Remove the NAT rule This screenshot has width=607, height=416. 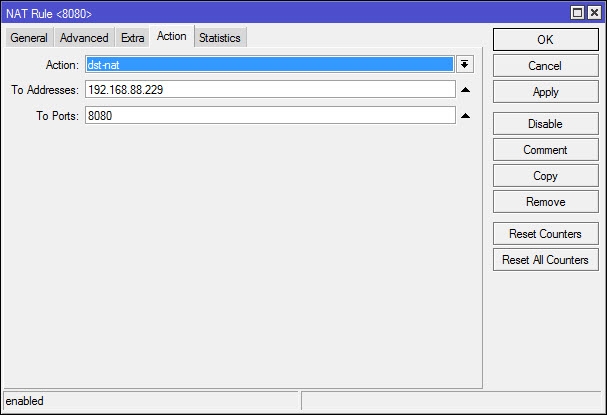(545, 202)
